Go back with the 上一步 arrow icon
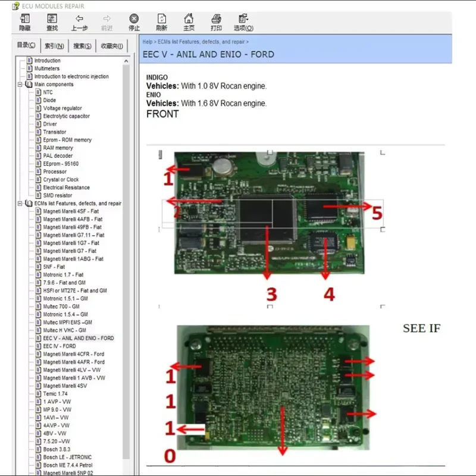 (x=79, y=19)
